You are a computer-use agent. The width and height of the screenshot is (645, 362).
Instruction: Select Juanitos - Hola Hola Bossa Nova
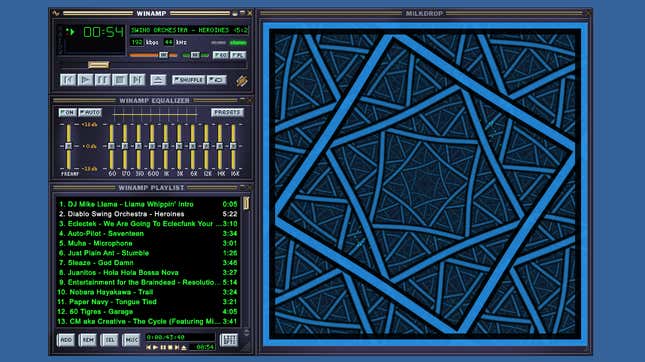[x=148, y=272]
